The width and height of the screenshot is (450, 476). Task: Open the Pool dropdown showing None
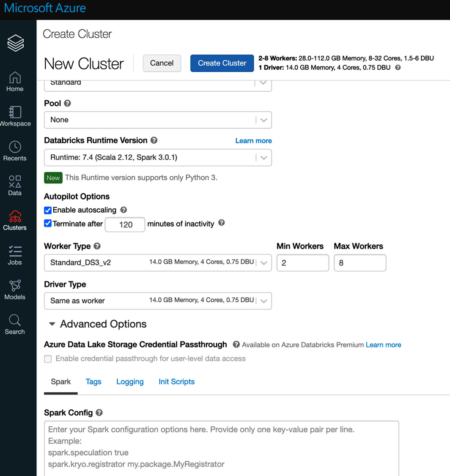tap(158, 120)
